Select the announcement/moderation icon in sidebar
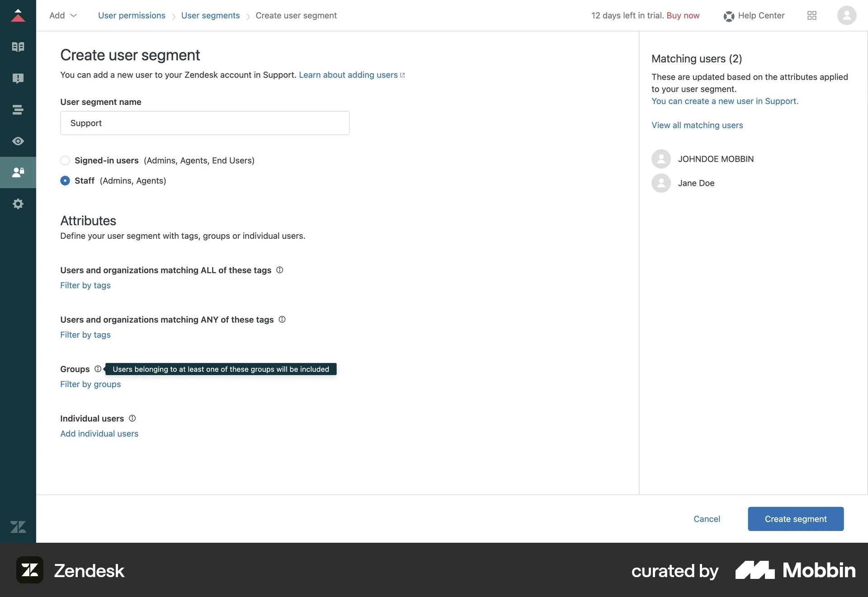 pos(18,78)
